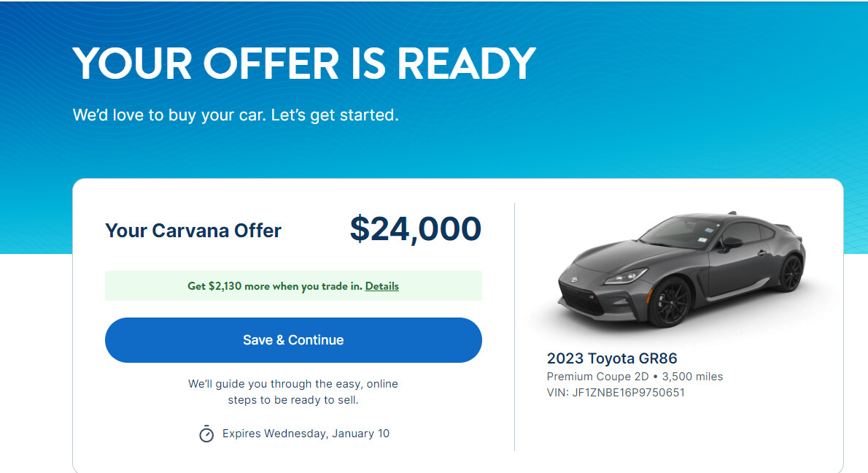Click the Premium Coupe 2D trim text
Viewport: 868px width, 473px height.
598,377
